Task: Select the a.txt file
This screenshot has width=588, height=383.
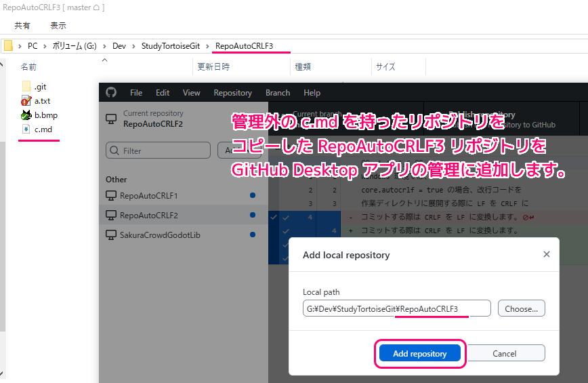Action: pyautogui.click(x=42, y=101)
